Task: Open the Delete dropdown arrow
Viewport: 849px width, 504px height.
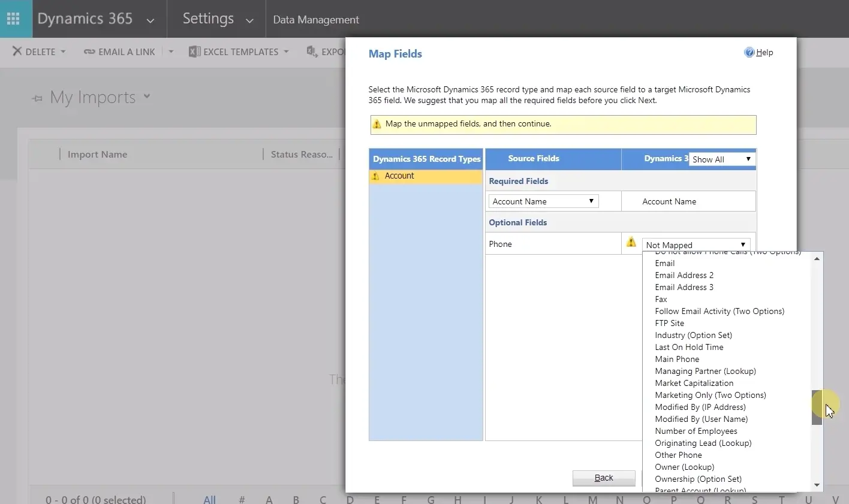Action: tap(63, 52)
